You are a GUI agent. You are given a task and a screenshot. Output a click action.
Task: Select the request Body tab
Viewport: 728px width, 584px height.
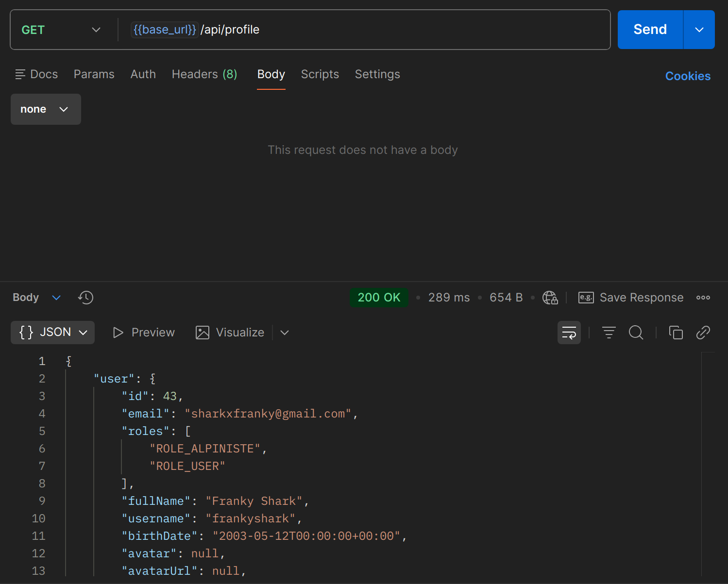(271, 74)
